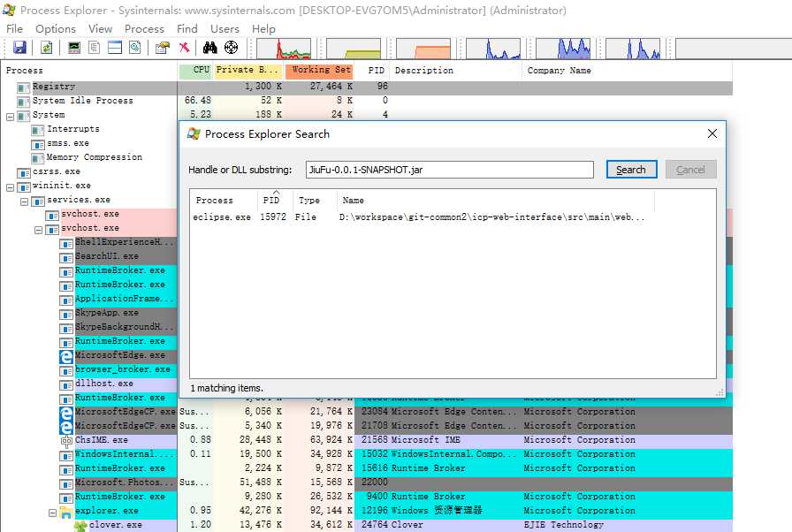Click the Process Explorer Search dialog icon

[x=194, y=133]
